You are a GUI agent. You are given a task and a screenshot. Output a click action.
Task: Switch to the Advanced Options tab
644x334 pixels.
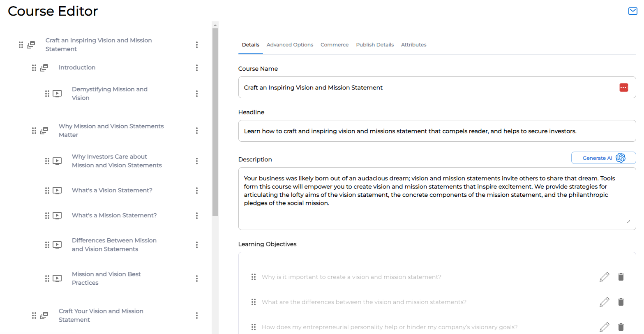point(290,45)
